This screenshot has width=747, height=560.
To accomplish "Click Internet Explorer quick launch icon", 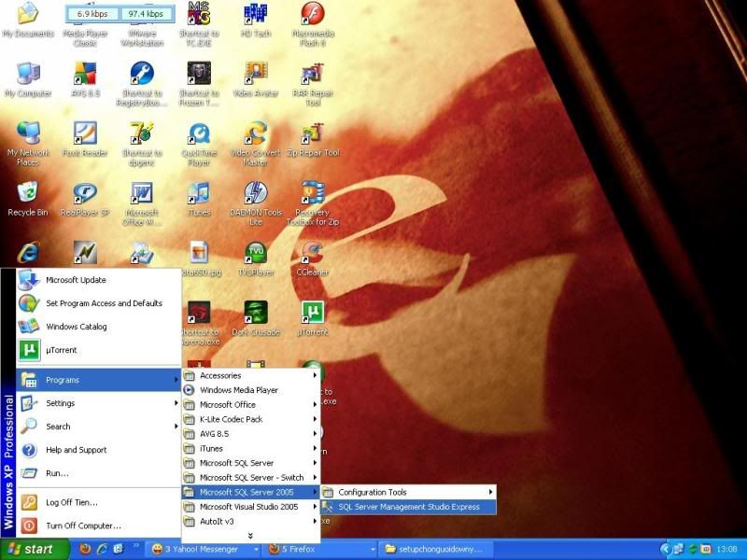I will click(102, 549).
